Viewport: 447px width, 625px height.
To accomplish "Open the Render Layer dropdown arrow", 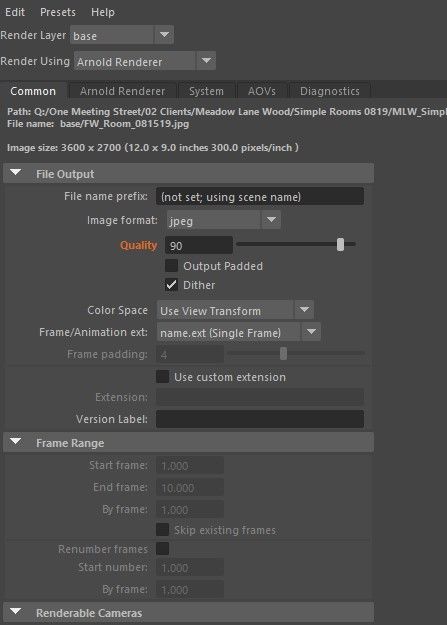I will 164,35.
